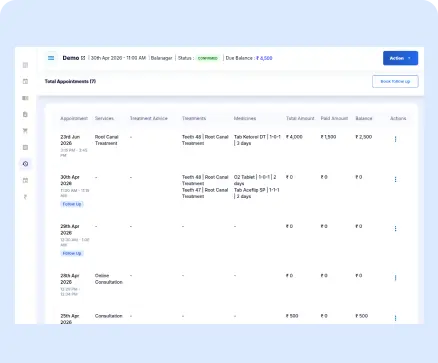438x363 pixels.
Task: Click the Appointment column header
Action: point(74,118)
